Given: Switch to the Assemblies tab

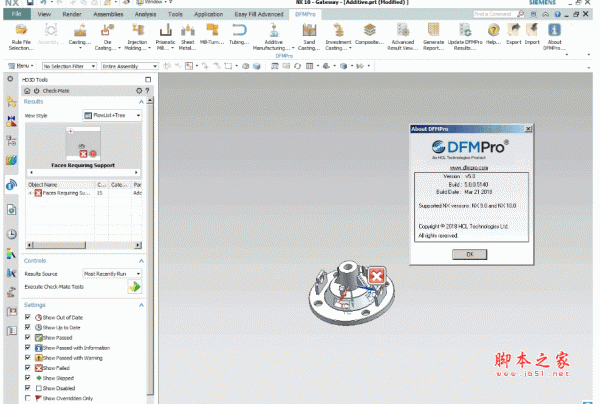Looking at the screenshot, I should point(108,14).
